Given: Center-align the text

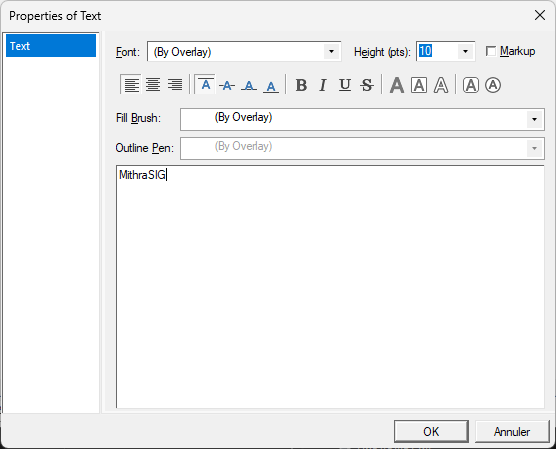Looking at the screenshot, I should click(x=153, y=85).
